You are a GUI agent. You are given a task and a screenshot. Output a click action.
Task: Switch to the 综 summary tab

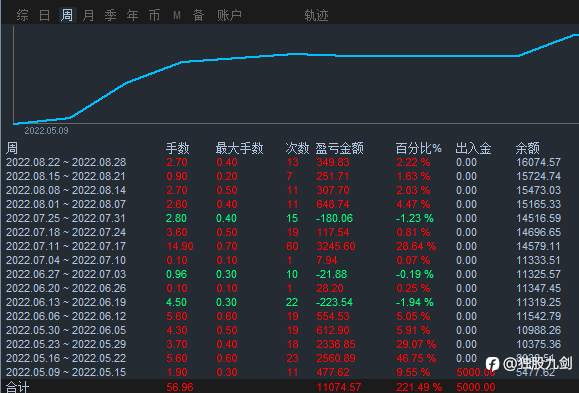(22, 16)
